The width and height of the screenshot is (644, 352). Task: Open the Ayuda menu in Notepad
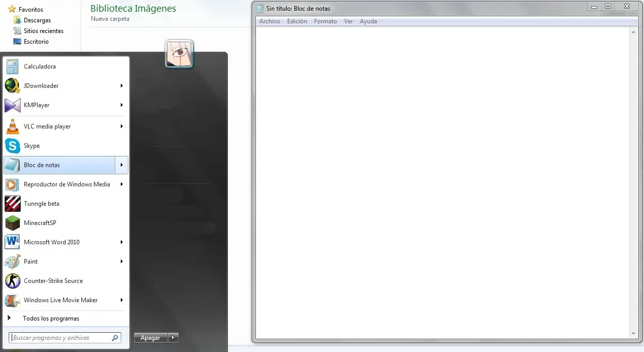(368, 21)
